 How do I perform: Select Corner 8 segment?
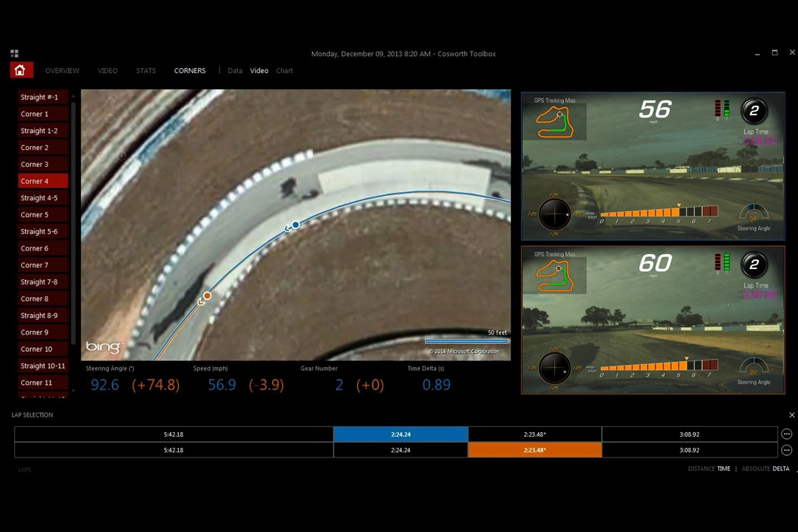44,299
